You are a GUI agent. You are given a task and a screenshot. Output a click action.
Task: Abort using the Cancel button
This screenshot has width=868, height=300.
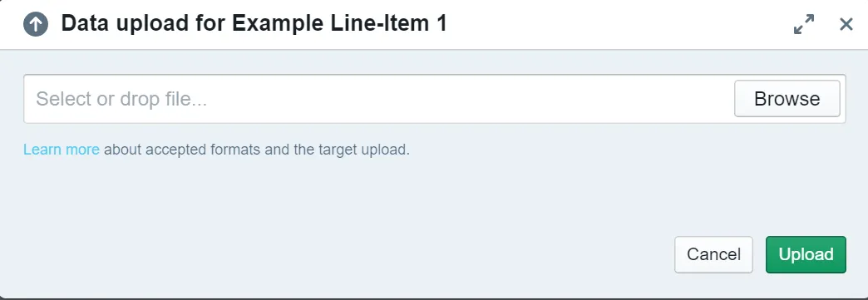713,254
